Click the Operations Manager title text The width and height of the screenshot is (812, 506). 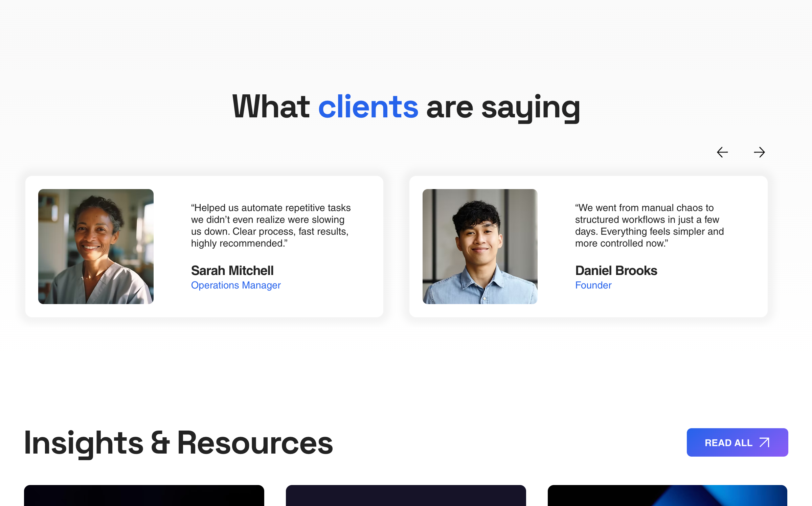tap(236, 285)
